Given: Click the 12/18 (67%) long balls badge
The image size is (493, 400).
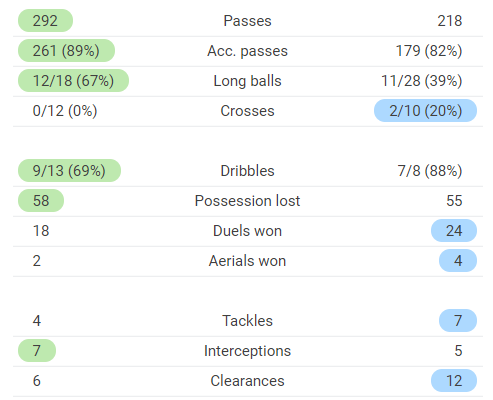Looking at the screenshot, I should click(73, 81).
